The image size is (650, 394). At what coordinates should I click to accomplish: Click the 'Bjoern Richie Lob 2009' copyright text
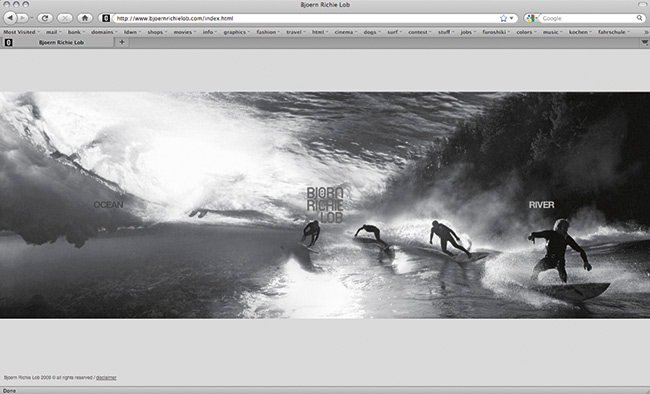pos(27,378)
